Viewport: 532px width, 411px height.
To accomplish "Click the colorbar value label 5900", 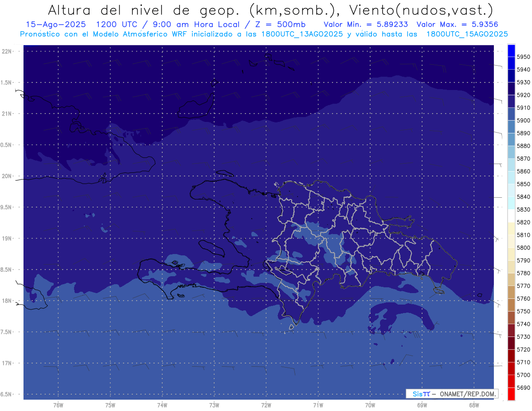I will pos(523,120).
